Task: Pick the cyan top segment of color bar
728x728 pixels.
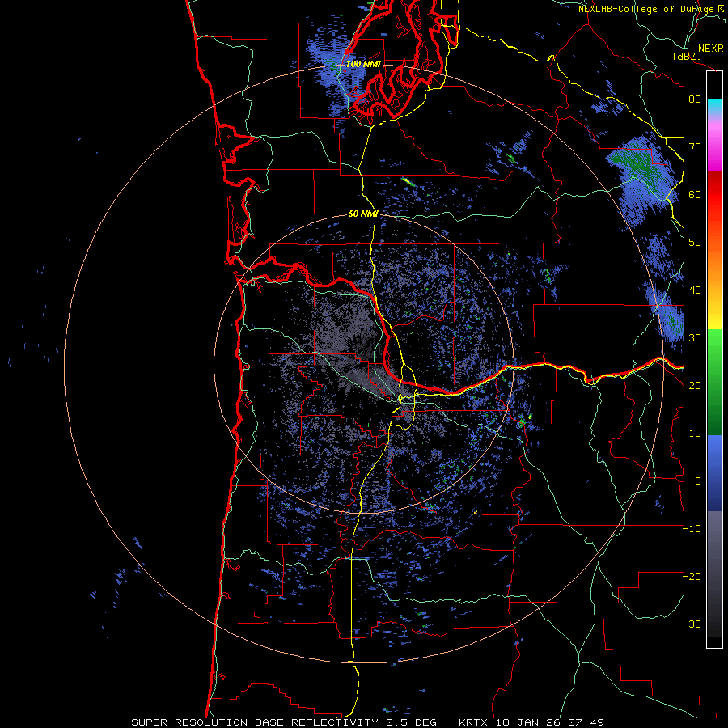Action: coord(714,107)
